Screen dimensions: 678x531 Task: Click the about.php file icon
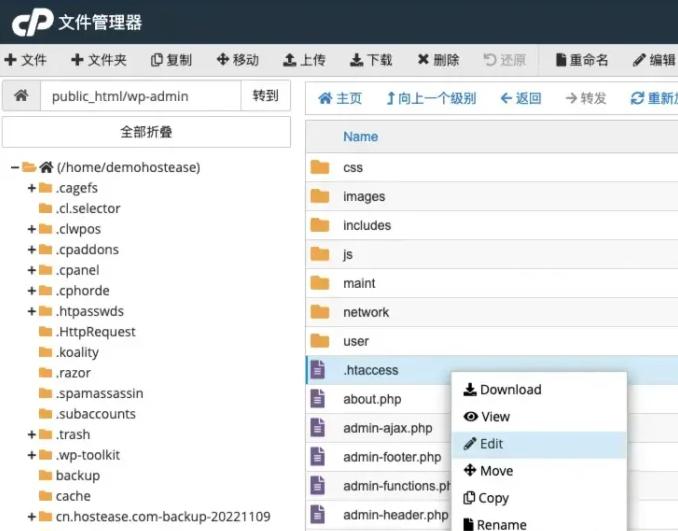[x=318, y=399]
